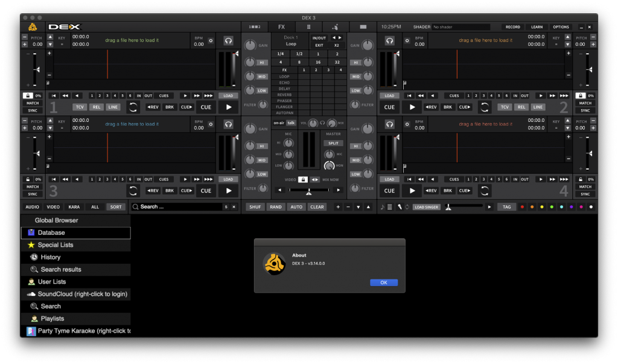Click the microphone singer icon
Image resolution: width=618 pixels, height=364 pixels.
coord(400,206)
